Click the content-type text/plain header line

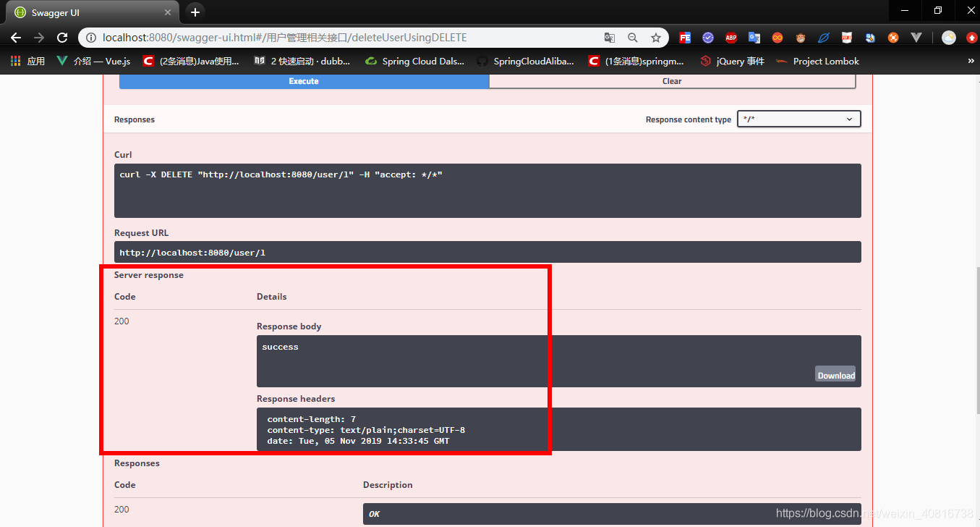pos(366,430)
